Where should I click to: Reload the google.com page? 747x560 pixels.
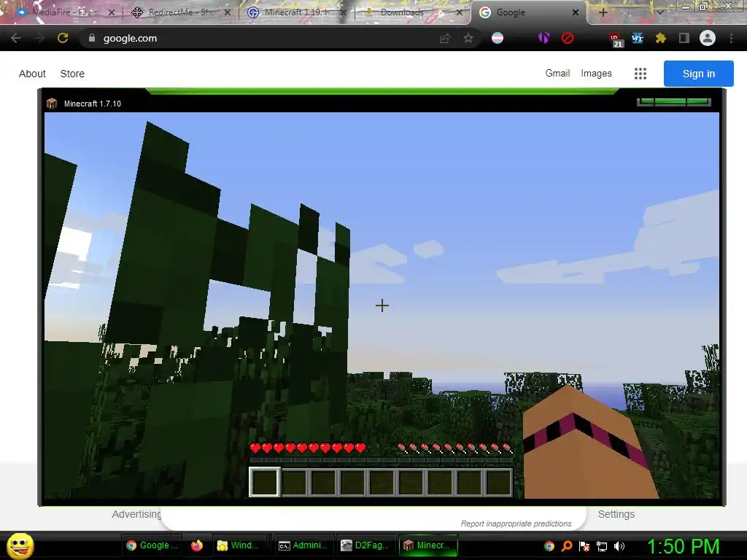63,38
